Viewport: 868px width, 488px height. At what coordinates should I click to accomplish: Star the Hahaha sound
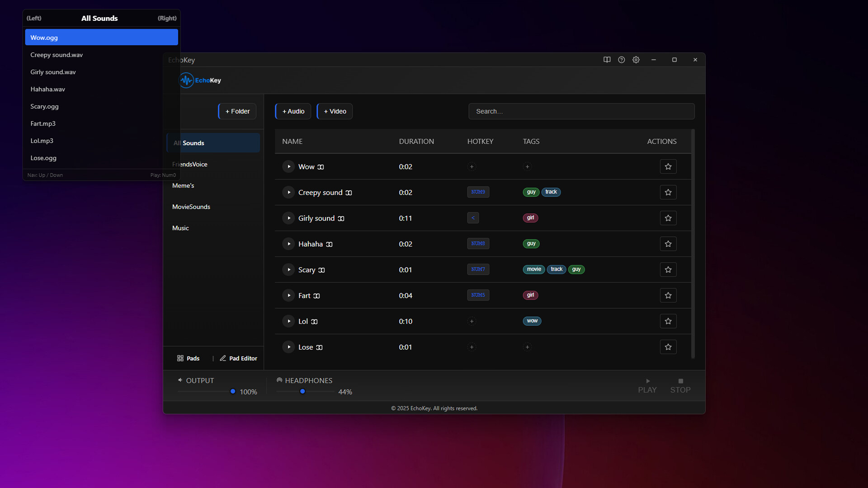[668, 244]
